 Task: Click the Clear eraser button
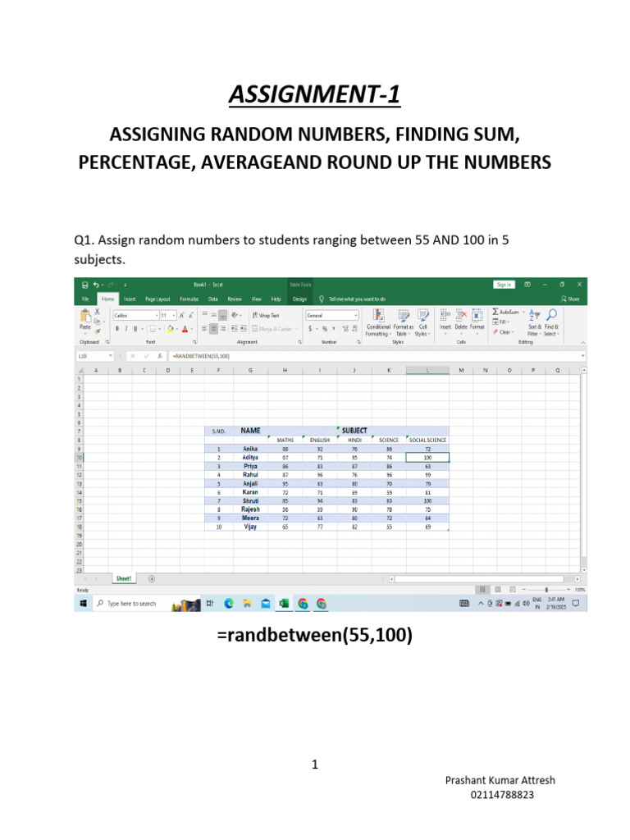click(503, 332)
